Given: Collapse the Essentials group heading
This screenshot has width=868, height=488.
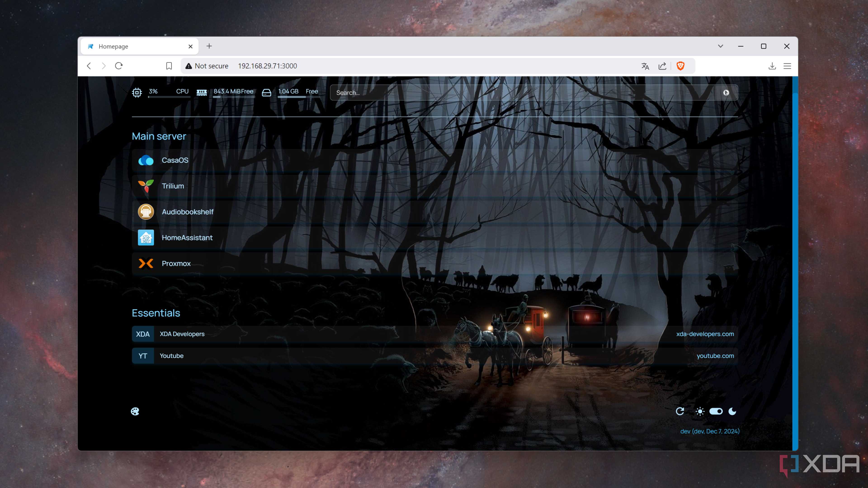Looking at the screenshot, I should tap(156, 313).
